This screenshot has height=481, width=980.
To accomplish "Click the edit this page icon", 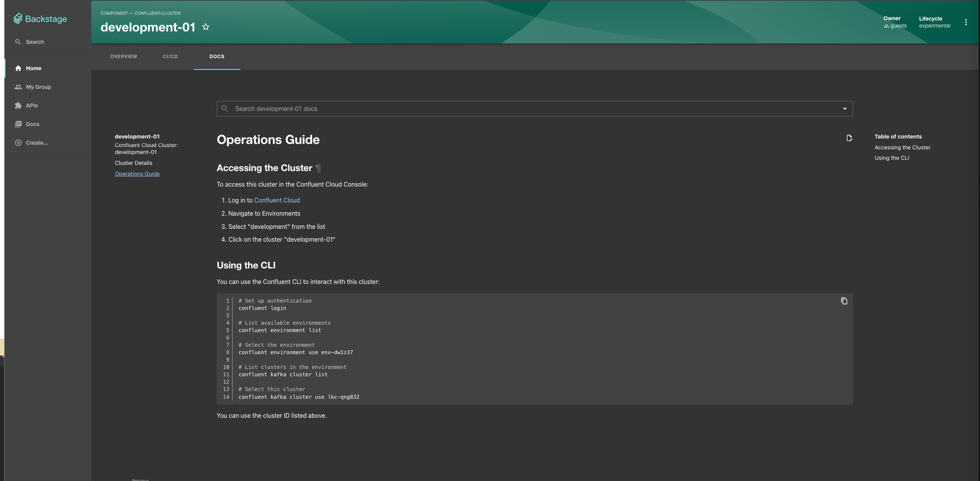I will pos(849,138).
